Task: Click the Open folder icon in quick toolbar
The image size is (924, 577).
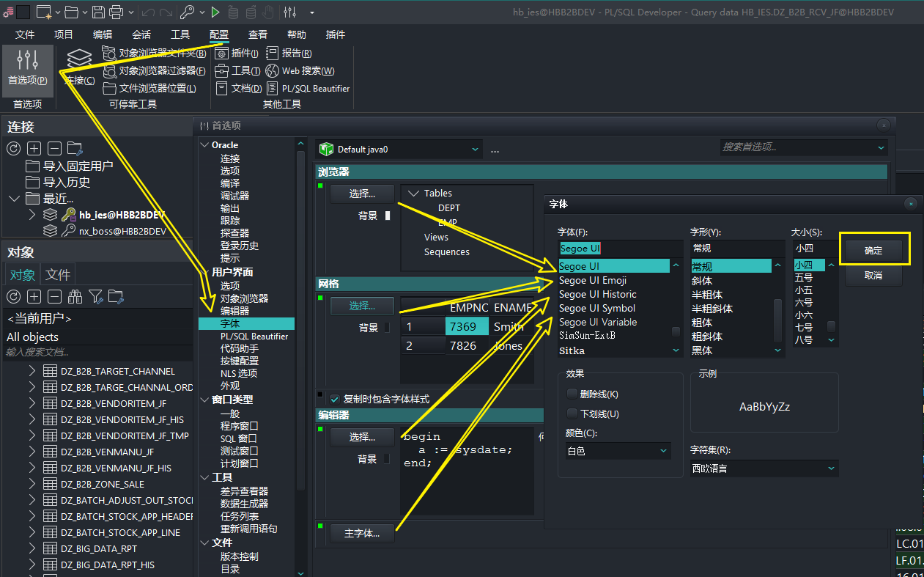Action: point(71,12)
